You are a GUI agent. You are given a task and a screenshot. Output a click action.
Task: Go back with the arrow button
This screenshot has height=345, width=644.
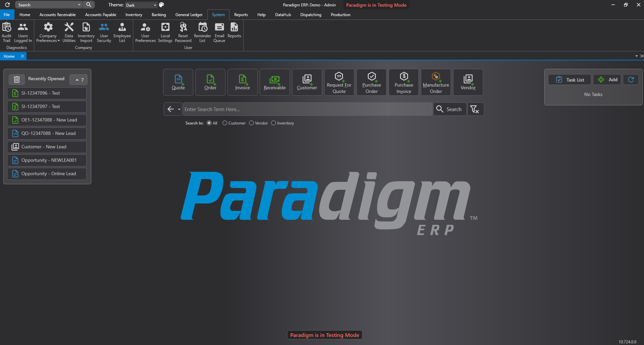170,109
